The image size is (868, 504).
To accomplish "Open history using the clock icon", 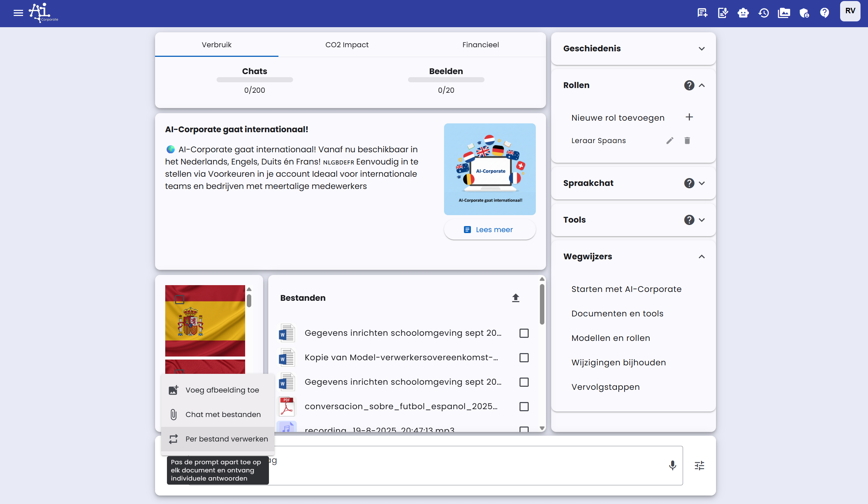I will [x=764, y=13].
